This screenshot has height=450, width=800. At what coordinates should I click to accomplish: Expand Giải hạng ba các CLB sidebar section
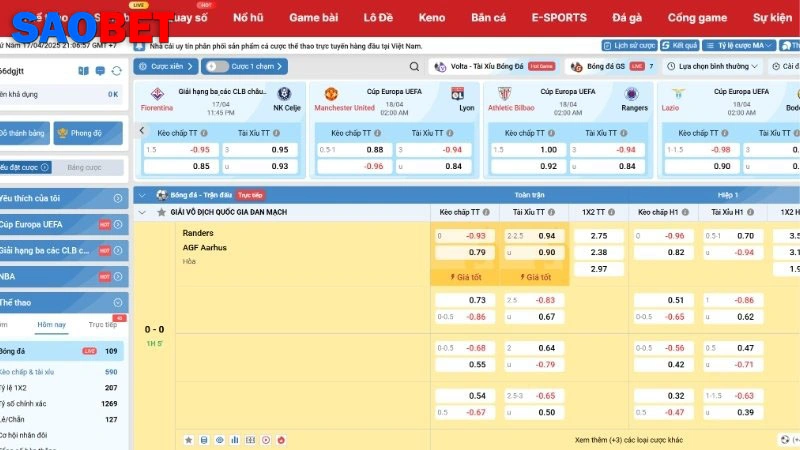[x=63, y=251]
